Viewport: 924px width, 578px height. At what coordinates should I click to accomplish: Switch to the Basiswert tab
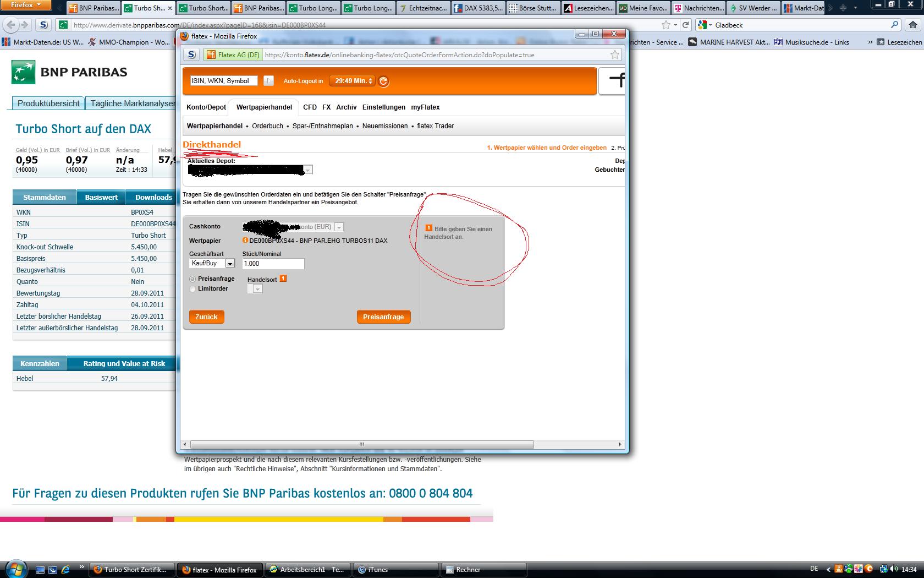click(x=101, y=197)
